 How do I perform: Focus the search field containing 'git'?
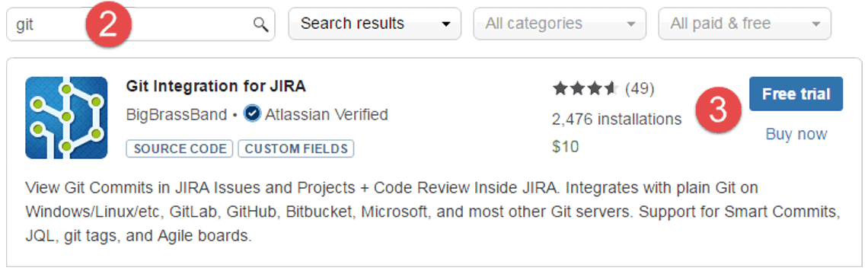click(141, 24)
